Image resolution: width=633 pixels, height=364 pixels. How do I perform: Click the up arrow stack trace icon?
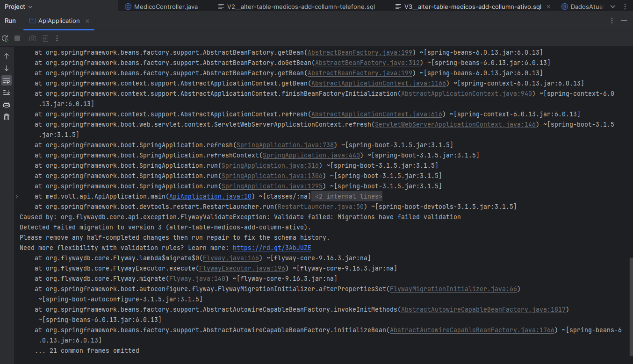[7, 56]
